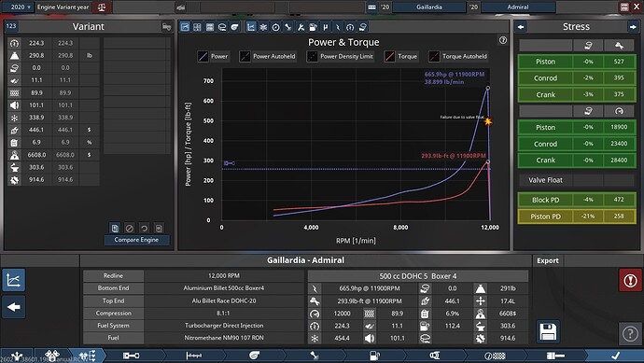Click the Turbocharger Direct Injection fuel system value
This screenshot has width=644, height=363.
[224, 326]
